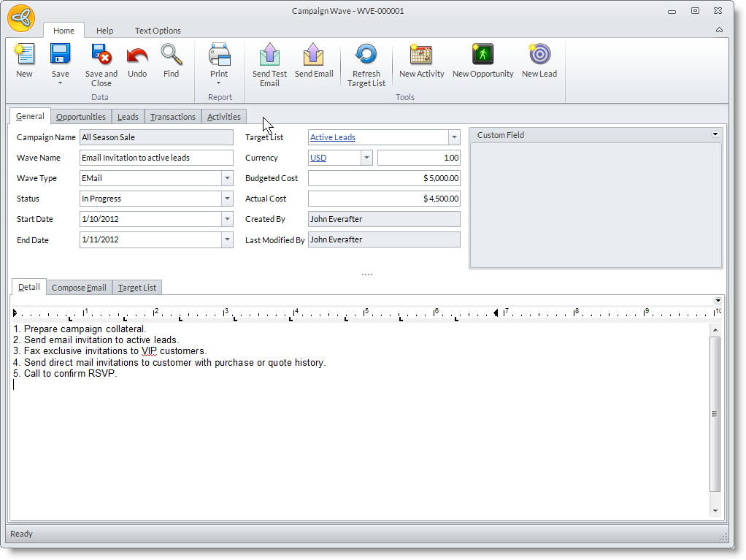Open the Start Date picker dropdown
746x560 pixels.
(227, 219)
